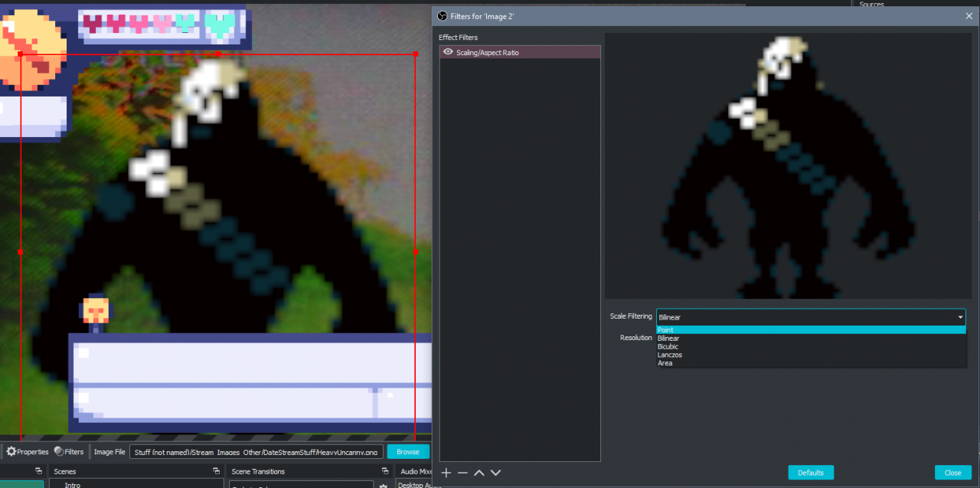
Task: Move filter down with down arrow
Action: [495, 473]
